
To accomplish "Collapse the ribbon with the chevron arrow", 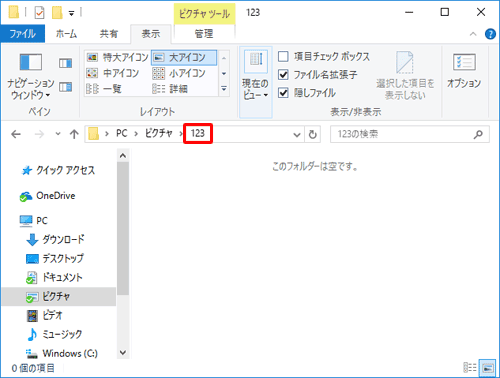I will tap(473, 34).
